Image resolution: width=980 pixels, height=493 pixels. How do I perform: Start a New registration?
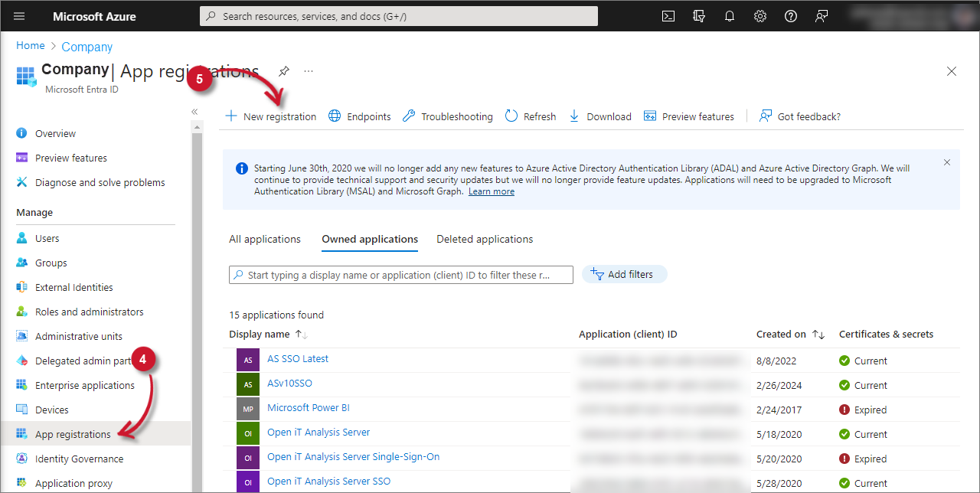270,116
